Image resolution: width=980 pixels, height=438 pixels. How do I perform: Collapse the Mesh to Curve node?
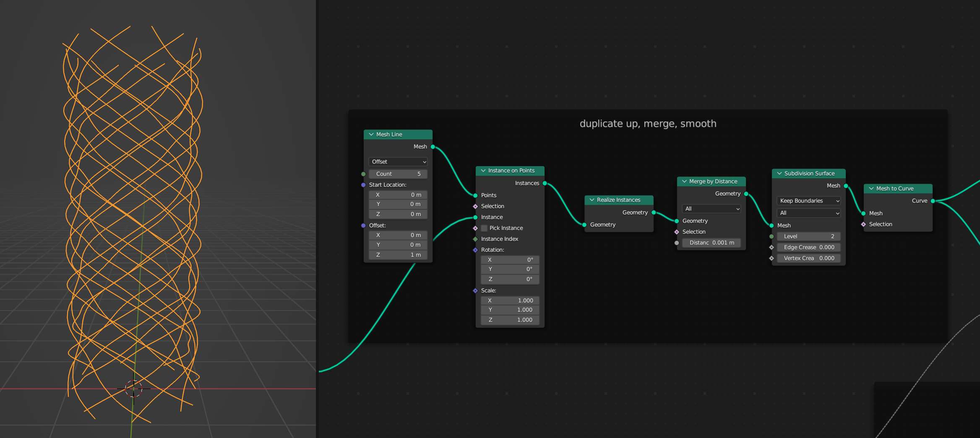[x=871, y=189]
